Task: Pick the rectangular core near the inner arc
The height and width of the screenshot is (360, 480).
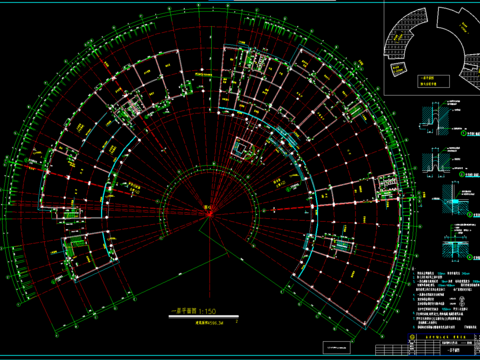Action: pos(243,148)
